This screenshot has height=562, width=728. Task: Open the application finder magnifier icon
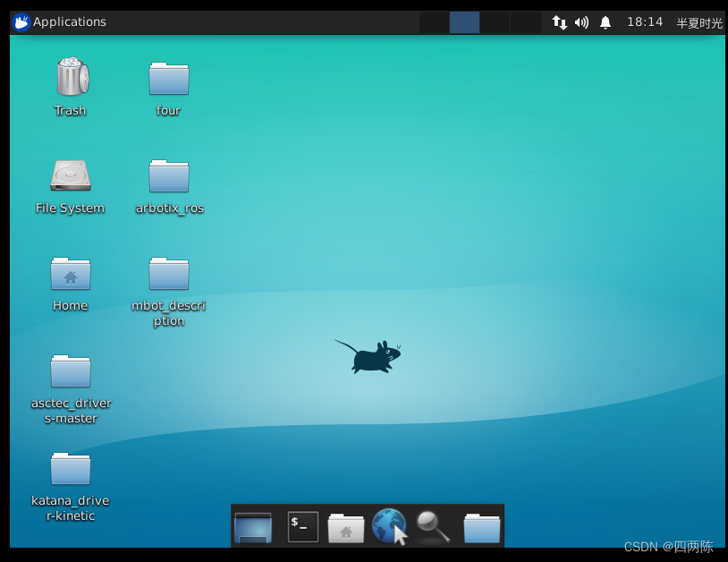[x=433, y=527]
